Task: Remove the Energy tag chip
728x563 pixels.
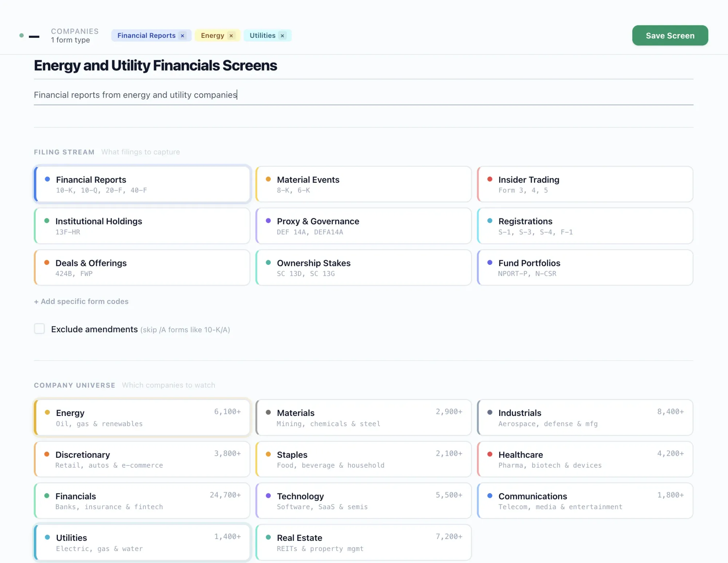Action: click(231, 36)
